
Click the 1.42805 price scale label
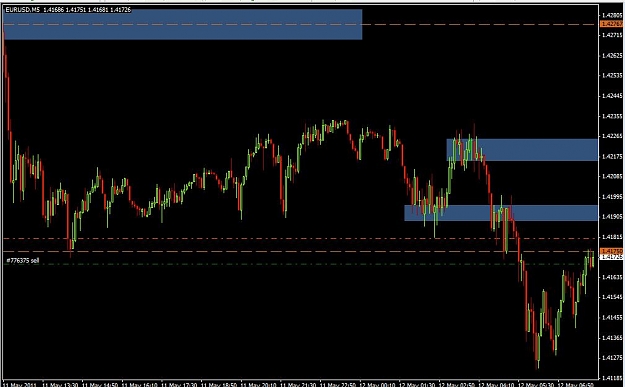coord(612,15)
